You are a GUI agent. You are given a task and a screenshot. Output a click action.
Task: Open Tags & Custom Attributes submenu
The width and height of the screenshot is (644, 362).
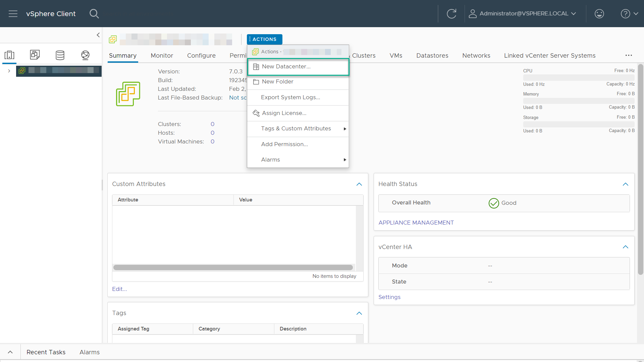(x=298, y=129)
